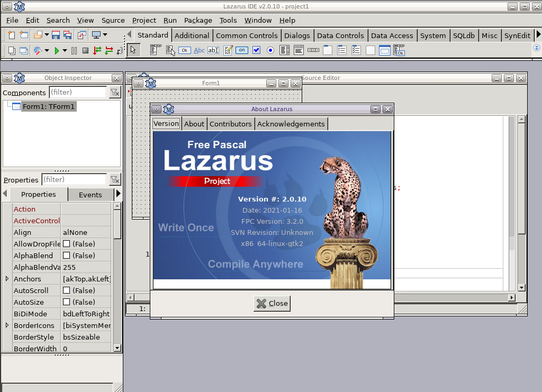The width and height of the screenshot is (542, 392).
Task: Click the Step Into icon
Action: (97, 51)
